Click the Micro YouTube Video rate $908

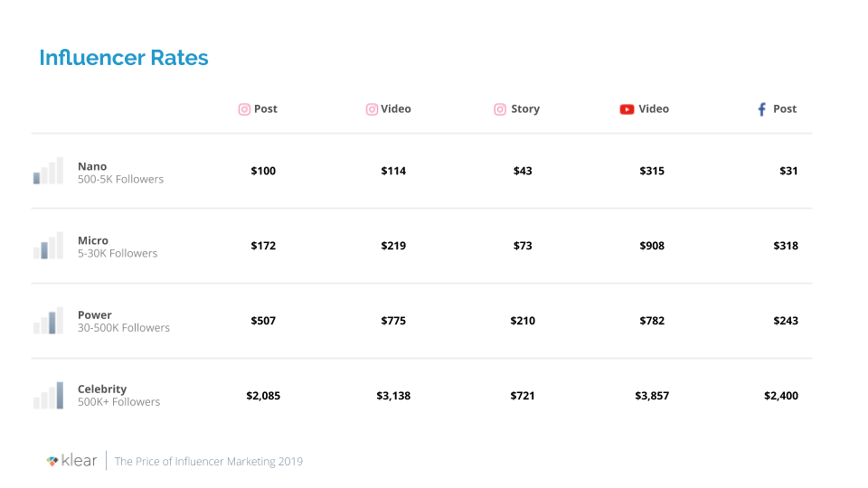[652, 246]
